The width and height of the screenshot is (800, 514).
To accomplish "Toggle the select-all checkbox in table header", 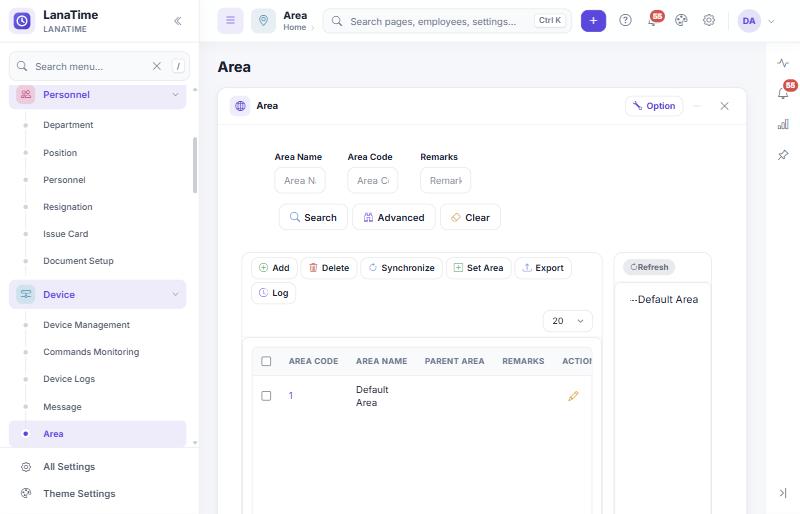I will click(266, 361).
